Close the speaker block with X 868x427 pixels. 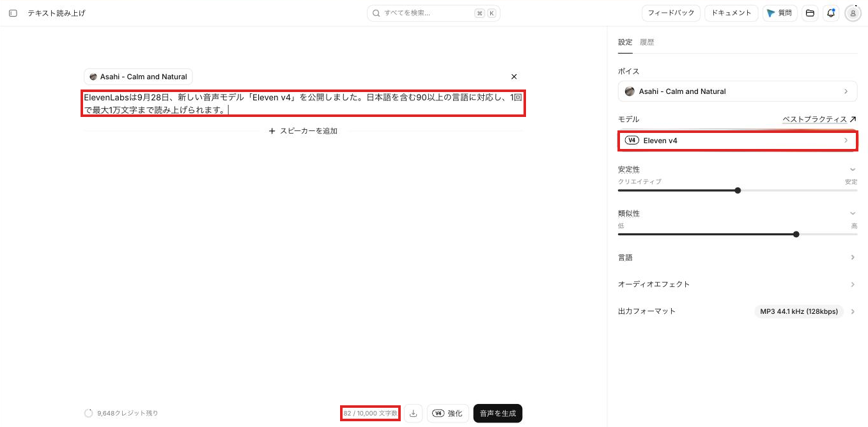click(x=514, y=77)
